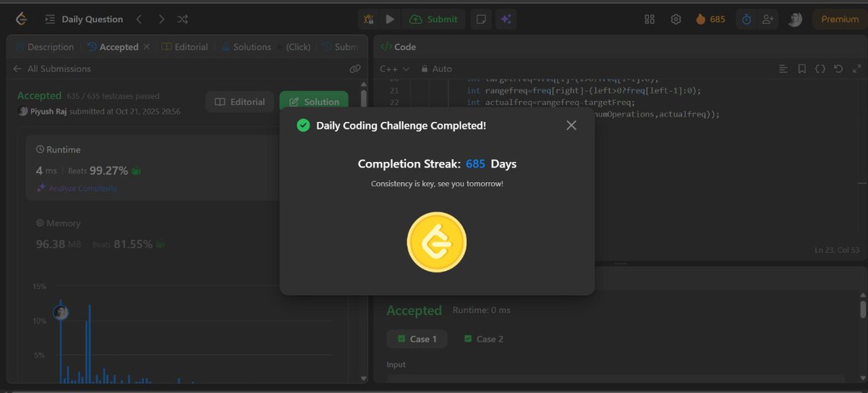868x393 pixels.
Task: Open the Submissions tab at tab bar end
Action: coord(340,47)
